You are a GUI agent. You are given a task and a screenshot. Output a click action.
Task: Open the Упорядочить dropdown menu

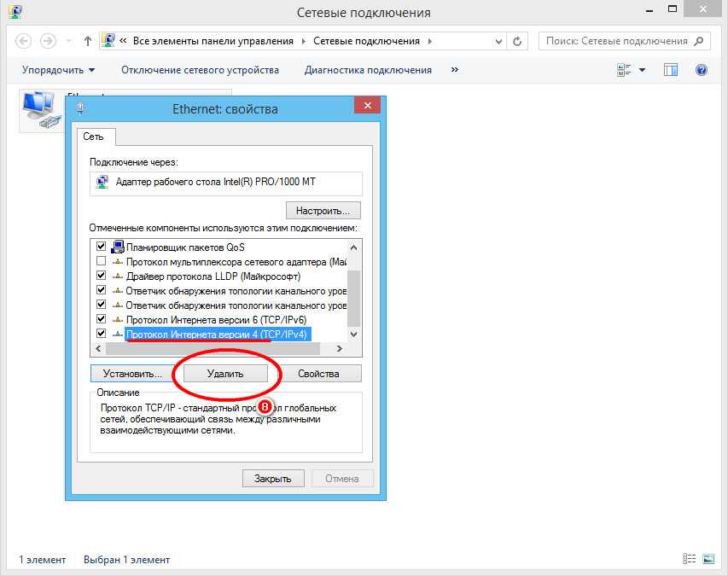(x=58, y=70)
